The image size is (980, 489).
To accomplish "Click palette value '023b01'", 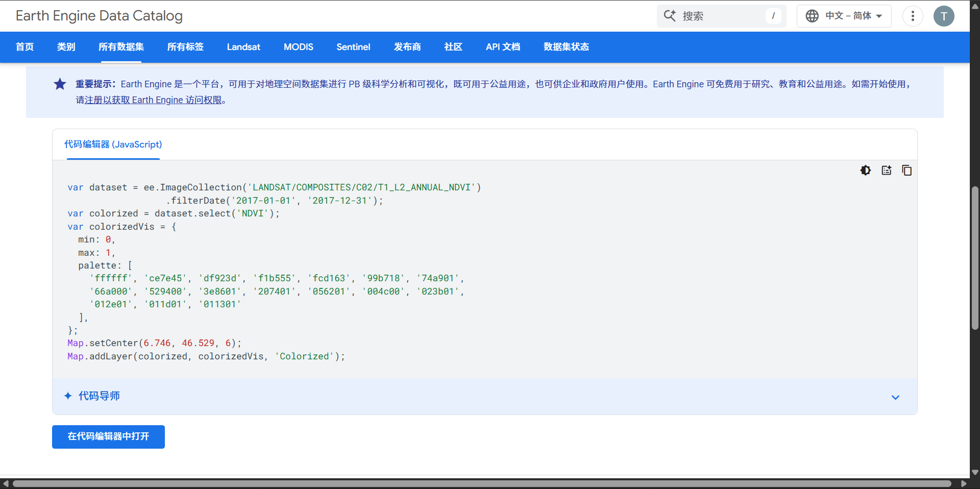I will tap(438, 291).
